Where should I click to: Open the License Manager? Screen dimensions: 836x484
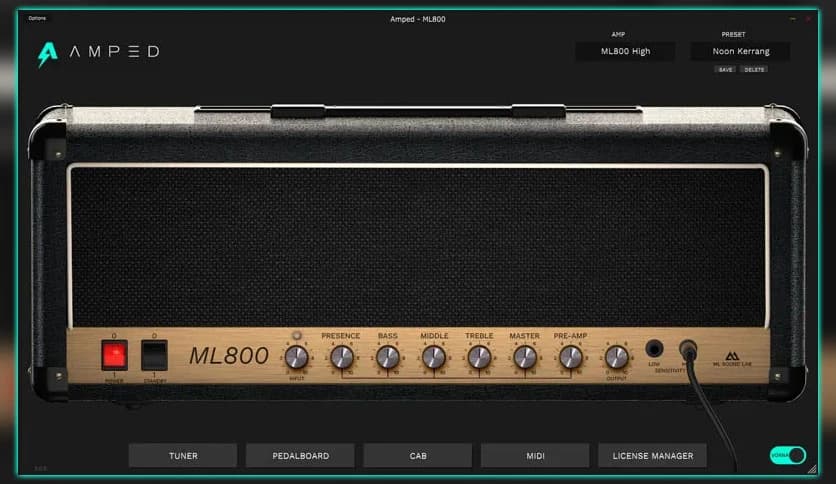653,456
